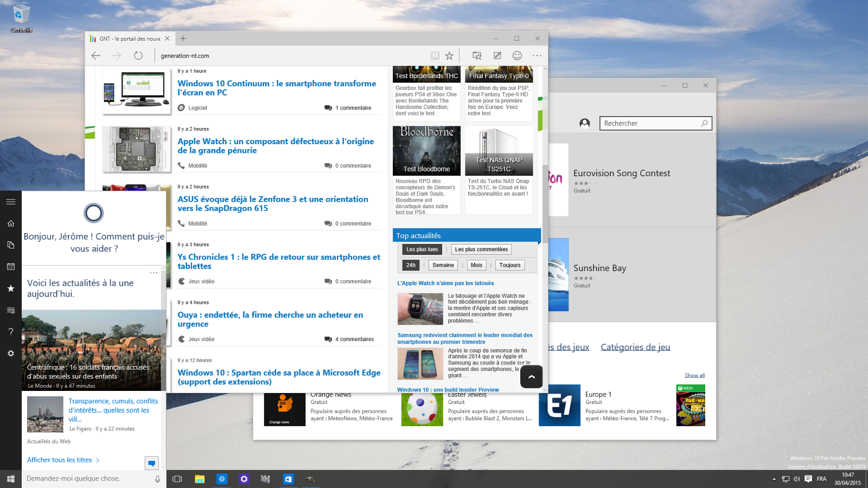Open Europe 1 app tile in Store

(x=560, y=406)
